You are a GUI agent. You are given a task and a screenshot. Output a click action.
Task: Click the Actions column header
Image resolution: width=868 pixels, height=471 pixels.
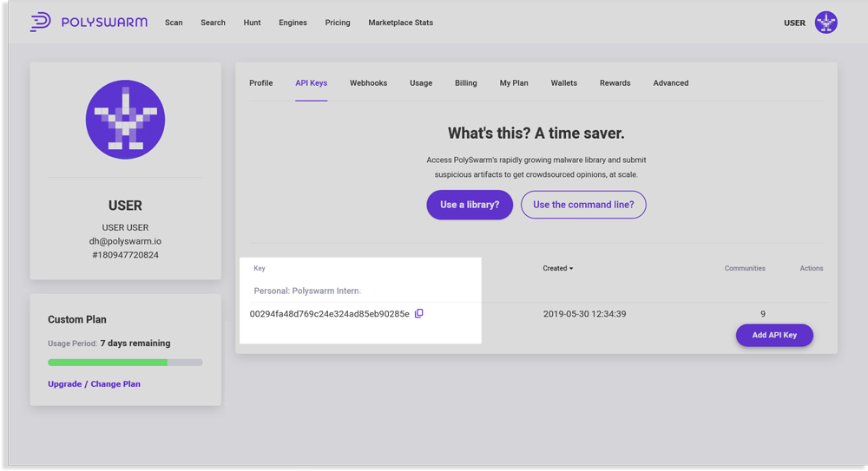point(812,268)
